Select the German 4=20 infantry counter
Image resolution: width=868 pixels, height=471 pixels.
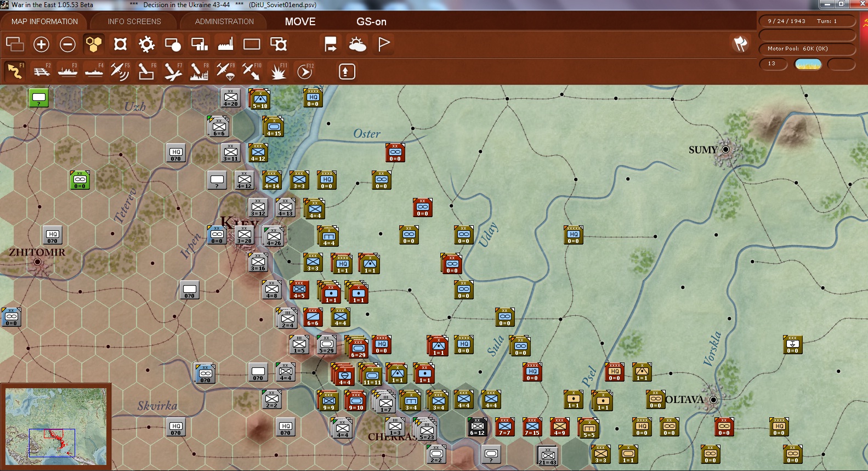pyautogui.click(x=230, y=98)
